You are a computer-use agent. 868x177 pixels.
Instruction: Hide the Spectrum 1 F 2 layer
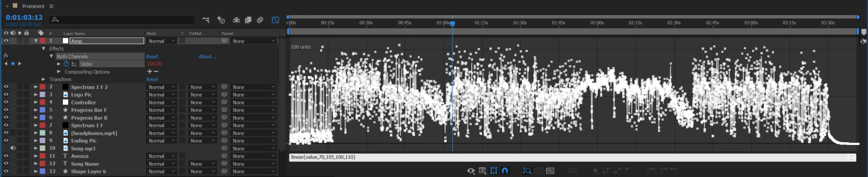click(6, 87)
